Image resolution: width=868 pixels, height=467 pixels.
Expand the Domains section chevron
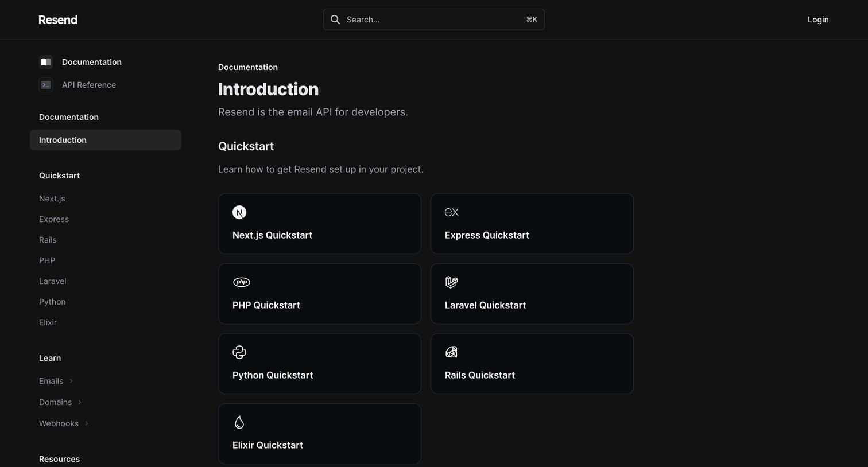80,402
